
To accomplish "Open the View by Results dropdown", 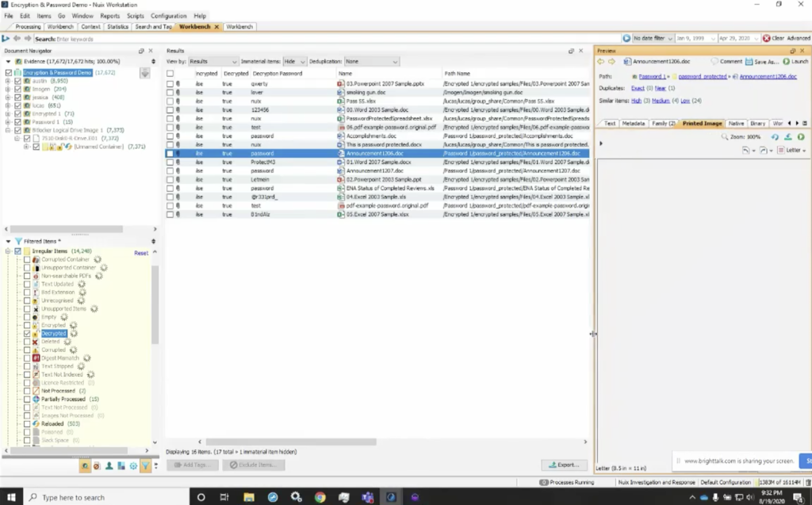I will click(x=213, y=61).
